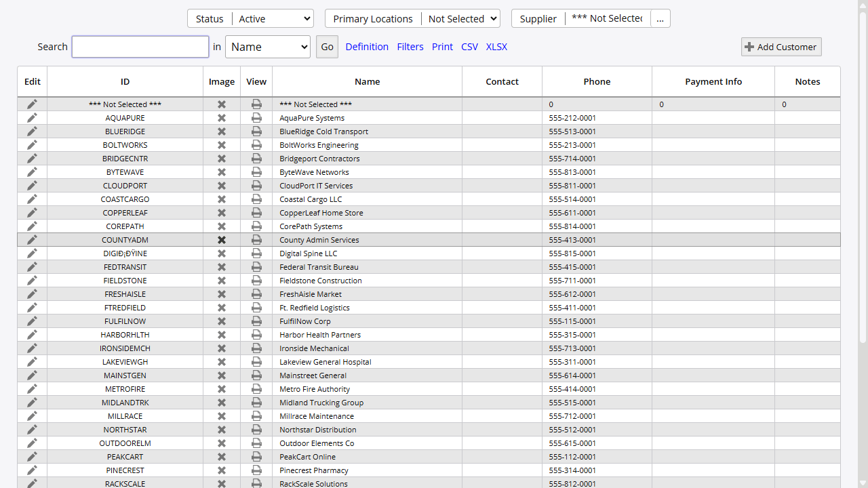Screen dimensions: 868x488
Task: Open the Status dropdown set to Active
Action: 273,19
